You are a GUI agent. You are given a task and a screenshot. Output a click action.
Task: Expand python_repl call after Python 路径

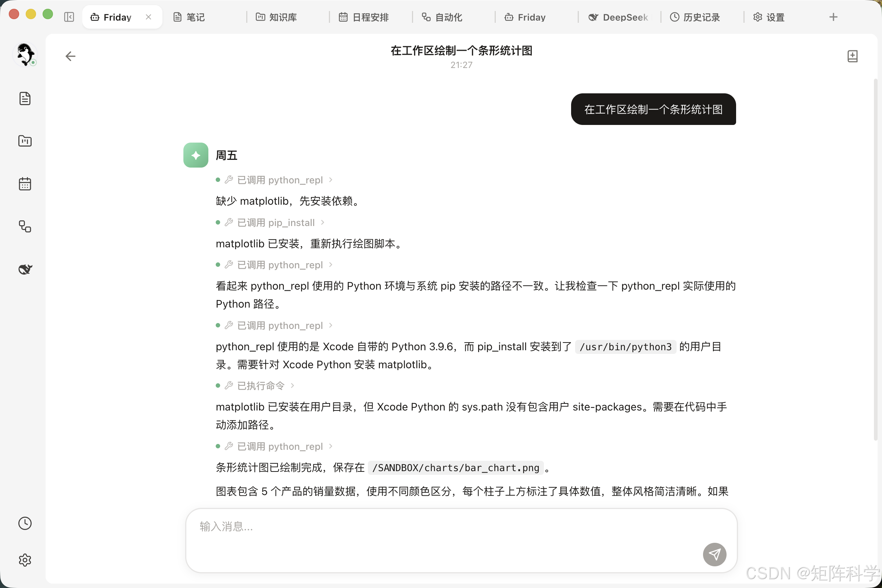click(275, 326)
